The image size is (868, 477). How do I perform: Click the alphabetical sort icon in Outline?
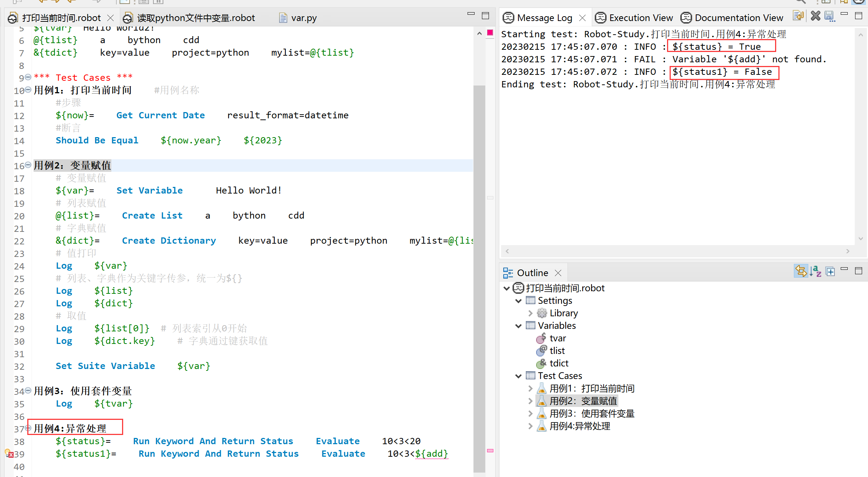tap(816, 272)
